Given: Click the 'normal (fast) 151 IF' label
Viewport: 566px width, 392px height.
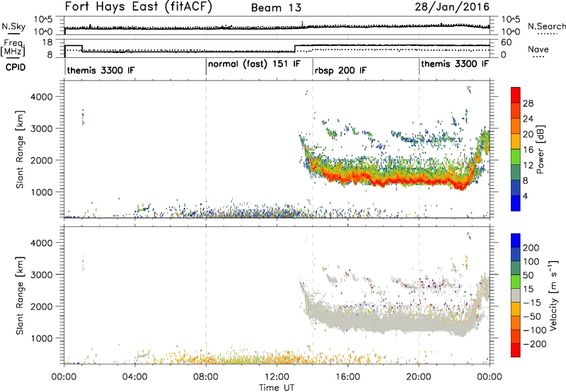Looking at the screenshot, I should tap(254, 64).
